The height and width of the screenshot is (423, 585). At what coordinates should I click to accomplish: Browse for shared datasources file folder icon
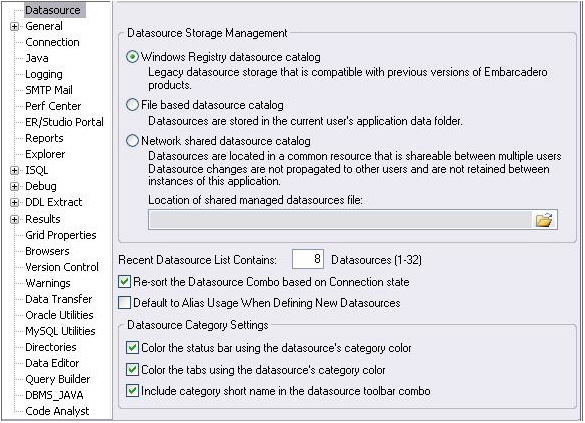pos(544,220)
